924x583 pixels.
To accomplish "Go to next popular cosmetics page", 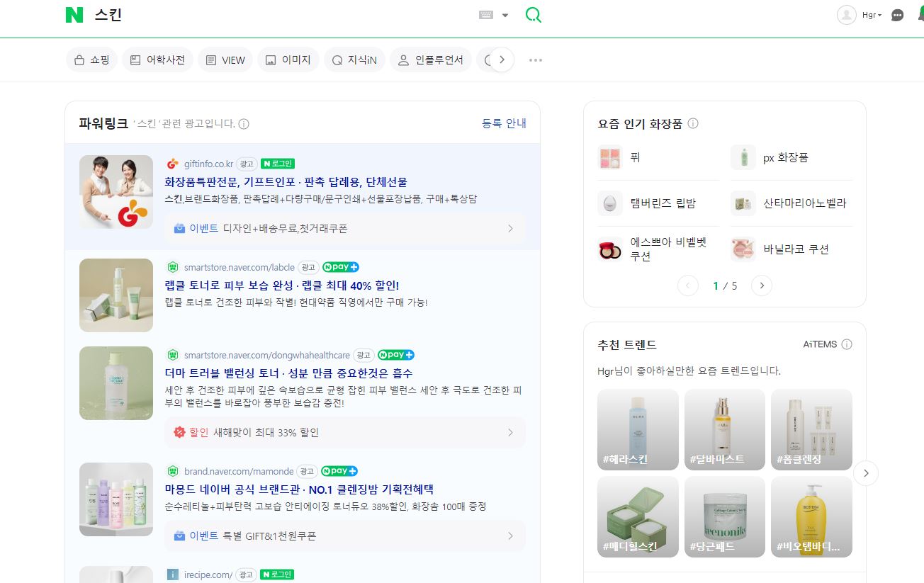I will [x=762, y=285].
